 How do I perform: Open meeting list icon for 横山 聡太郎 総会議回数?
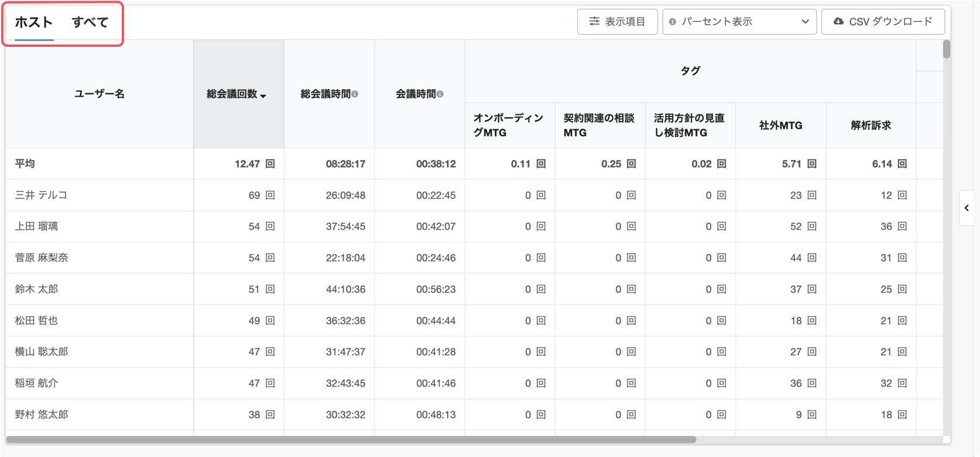pyautogui.click(x=270, y=352)
